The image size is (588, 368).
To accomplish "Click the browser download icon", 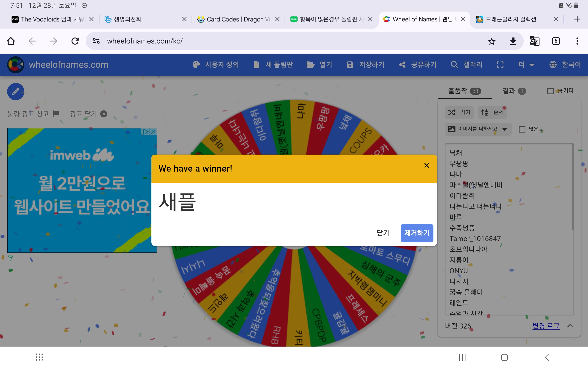I will 513,41.
